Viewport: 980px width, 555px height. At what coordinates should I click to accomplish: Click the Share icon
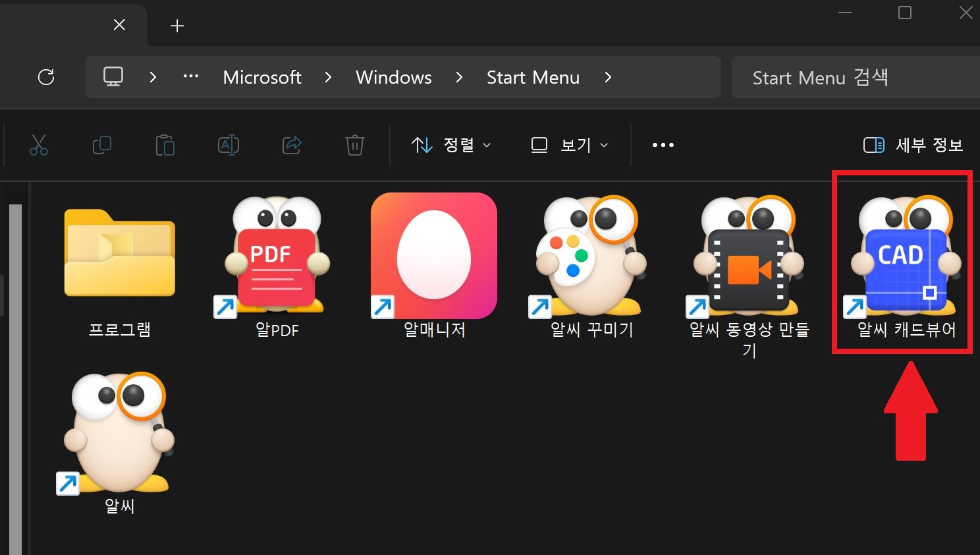point(292,145)
